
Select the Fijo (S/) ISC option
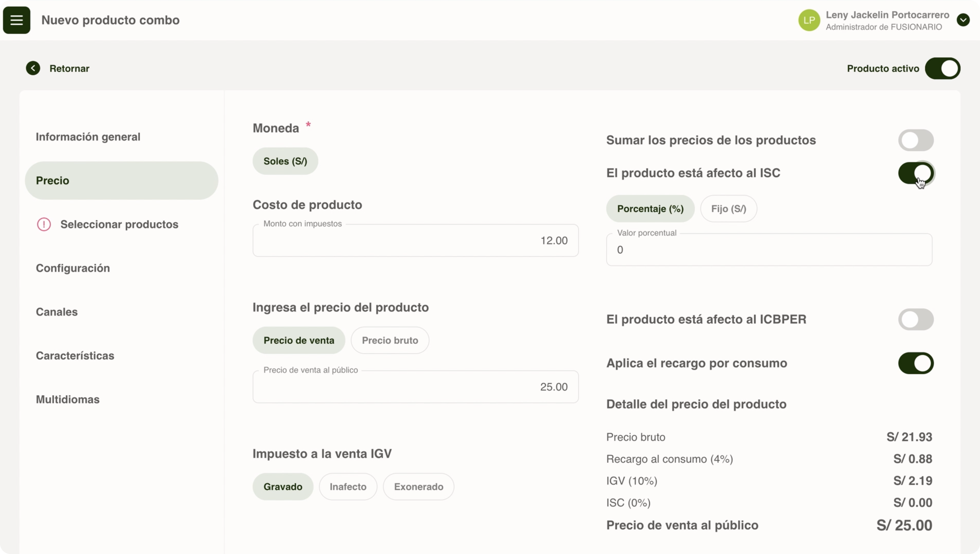point(728,208)
